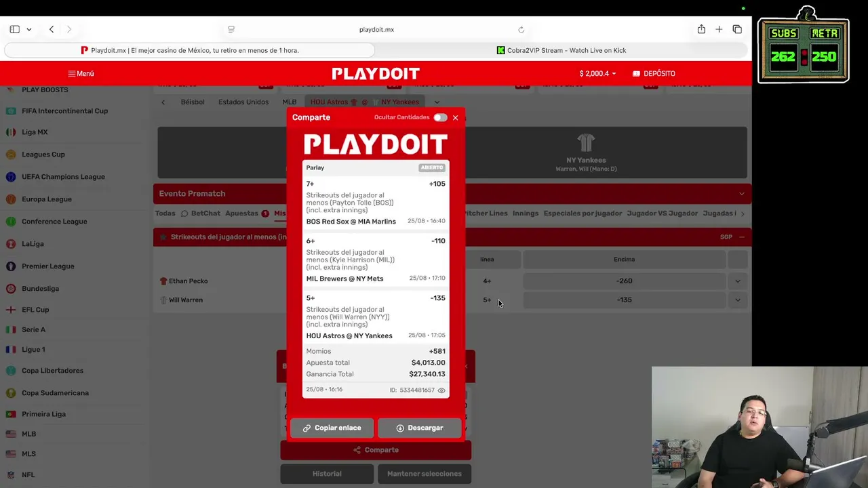Click the UEFA Champions League icon
The image size is (868, 488).
(x=11, y=177)
